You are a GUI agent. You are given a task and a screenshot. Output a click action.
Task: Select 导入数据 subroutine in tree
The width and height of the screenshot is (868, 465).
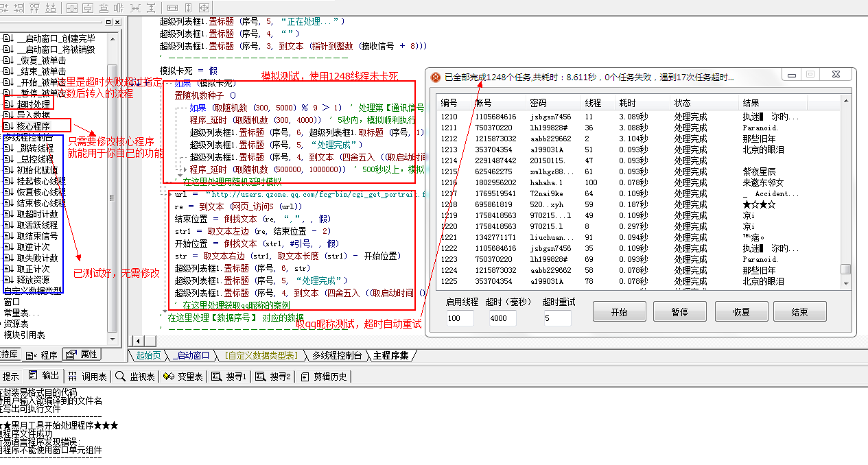click(x=33, y=115)
